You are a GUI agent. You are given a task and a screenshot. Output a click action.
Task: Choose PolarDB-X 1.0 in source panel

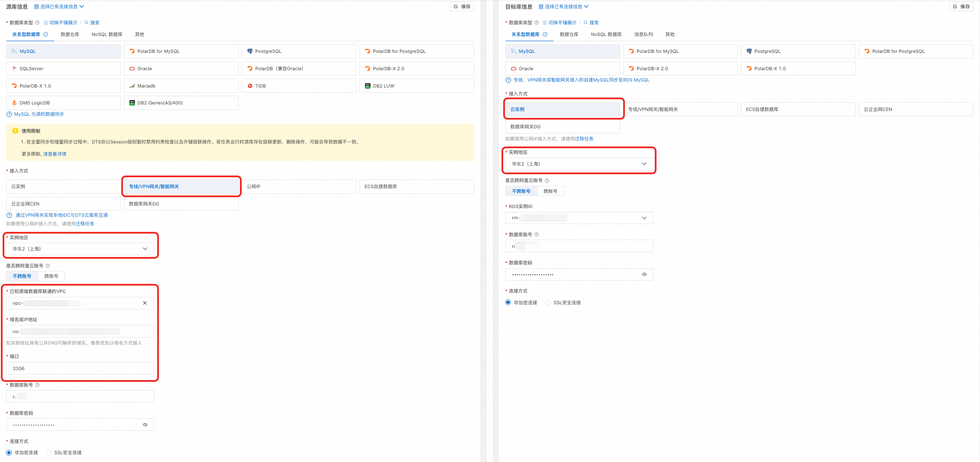tap(63, 86)
